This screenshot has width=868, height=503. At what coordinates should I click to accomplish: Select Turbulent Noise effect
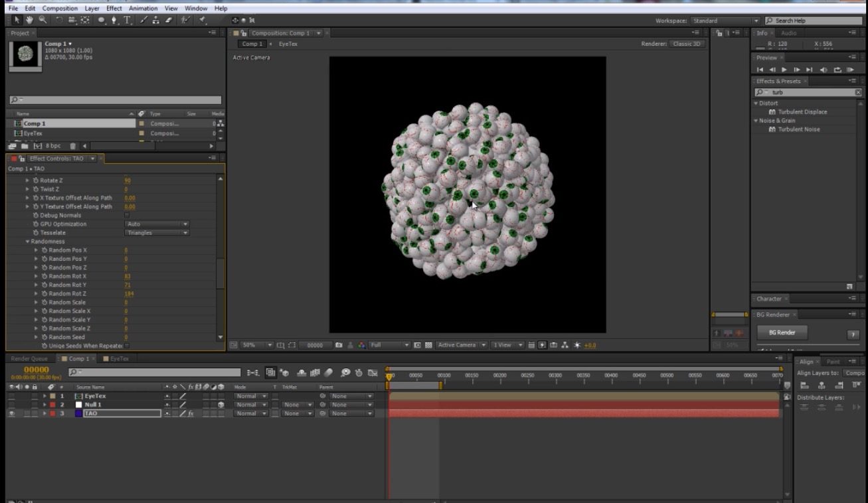click(x=799, y=129)
